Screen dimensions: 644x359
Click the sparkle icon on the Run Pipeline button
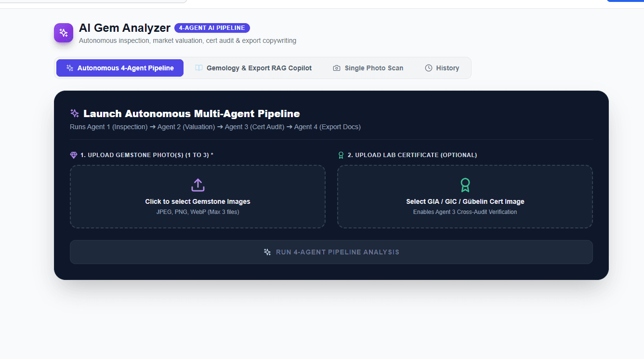pos(267,252)
